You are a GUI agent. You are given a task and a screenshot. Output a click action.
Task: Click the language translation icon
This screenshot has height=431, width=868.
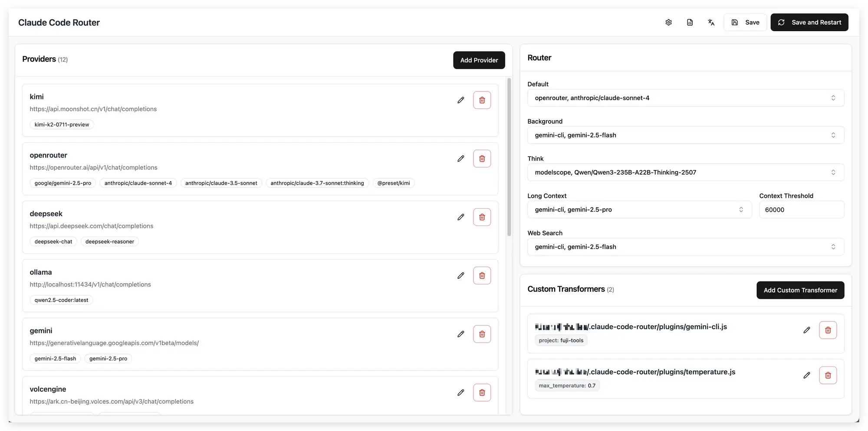[711, 22]
